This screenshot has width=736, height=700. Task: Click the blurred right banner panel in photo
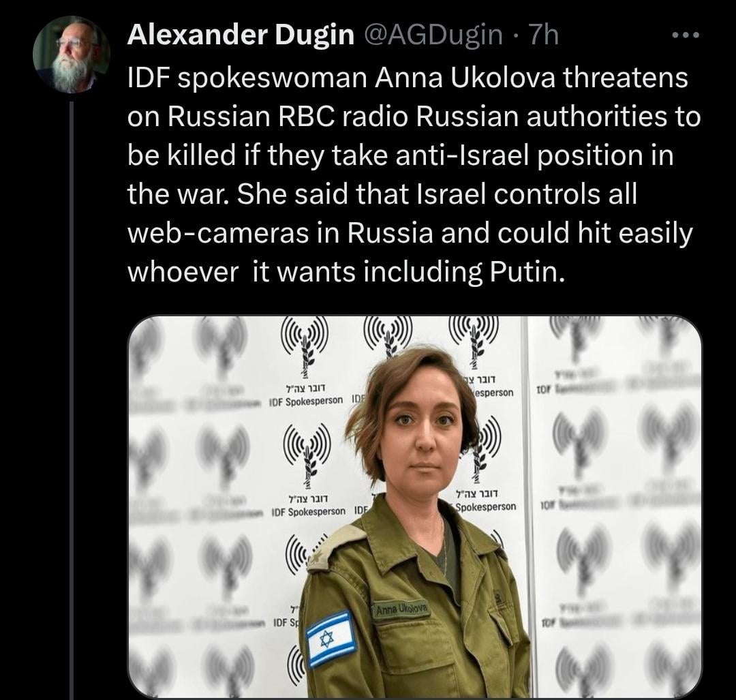coord(615,507)
